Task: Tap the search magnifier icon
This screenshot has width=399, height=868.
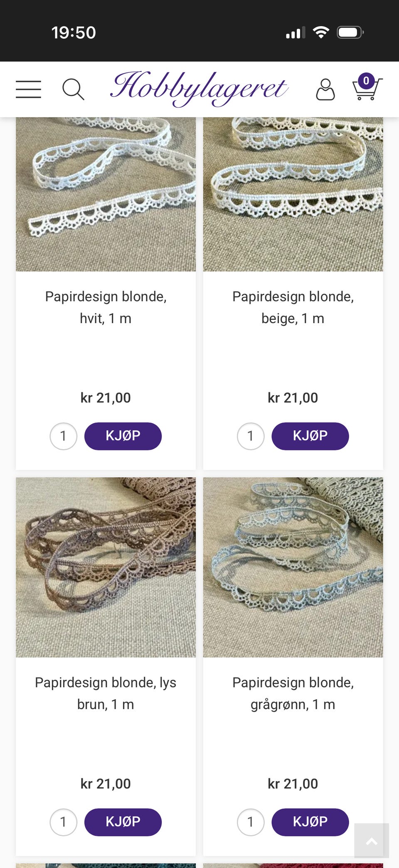Action: coord(73,89)
